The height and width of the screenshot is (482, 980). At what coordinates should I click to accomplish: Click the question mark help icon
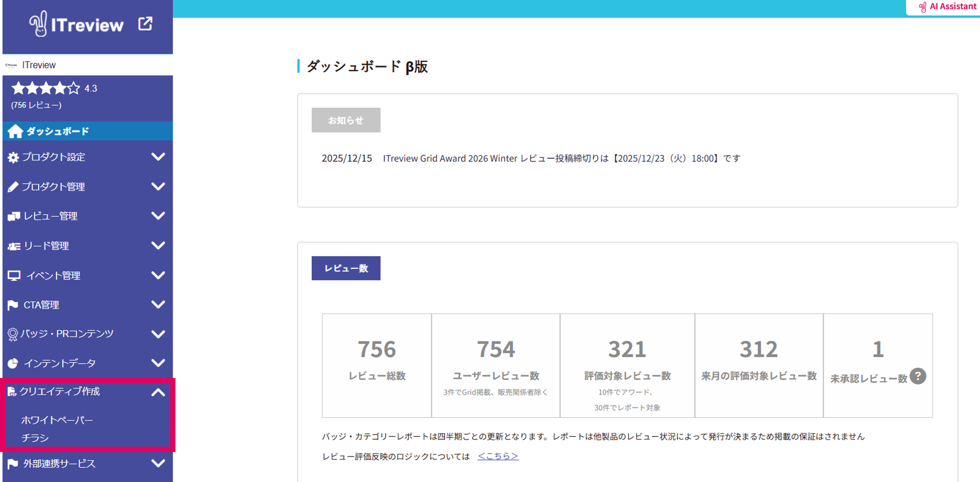tap(918, 376)
